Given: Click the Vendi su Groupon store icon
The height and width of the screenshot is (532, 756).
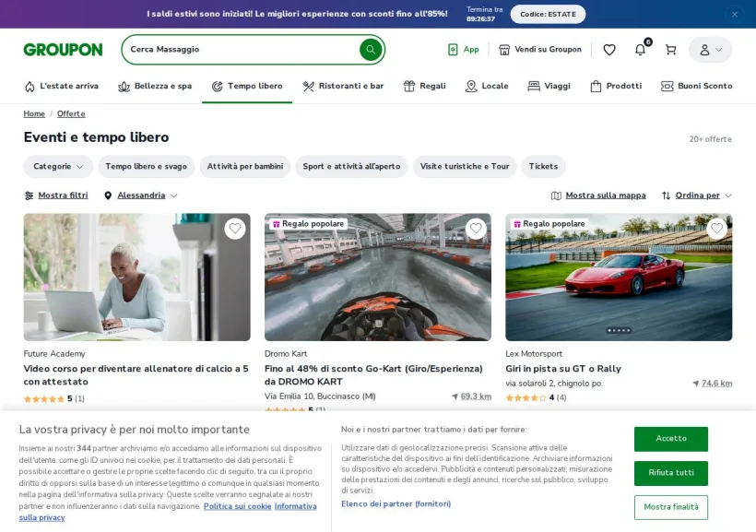Looking at the screenshot, I should pos(504,50).
